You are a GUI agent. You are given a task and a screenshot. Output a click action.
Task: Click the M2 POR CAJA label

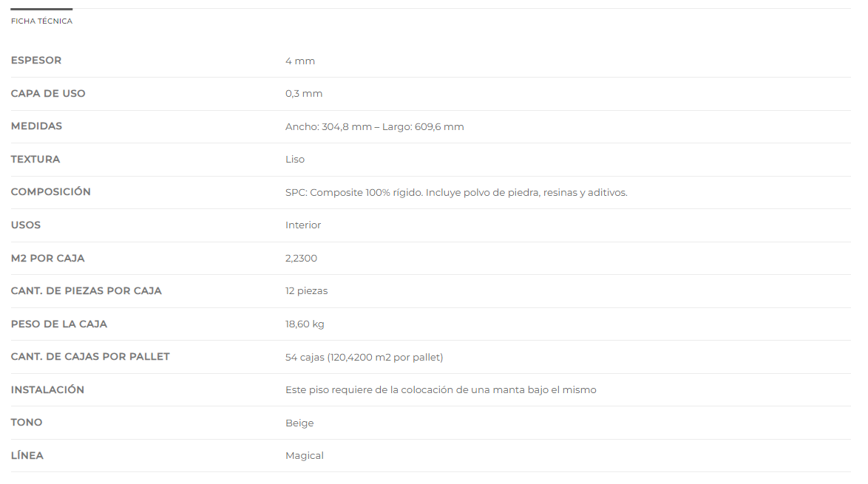tap(47, 259)
